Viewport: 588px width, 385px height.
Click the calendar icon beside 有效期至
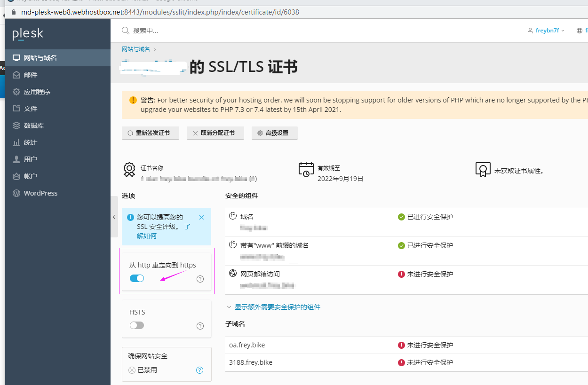[x=306, y=170]
